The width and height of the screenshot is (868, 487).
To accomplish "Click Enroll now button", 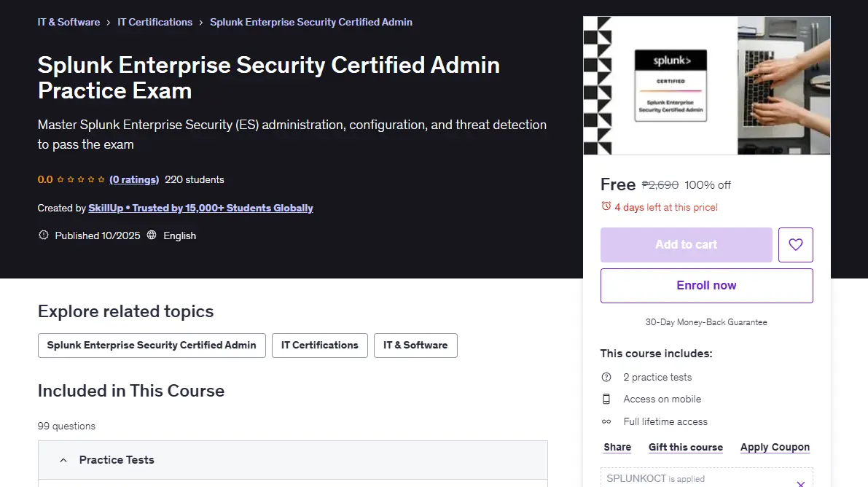I will click(706, 285).
